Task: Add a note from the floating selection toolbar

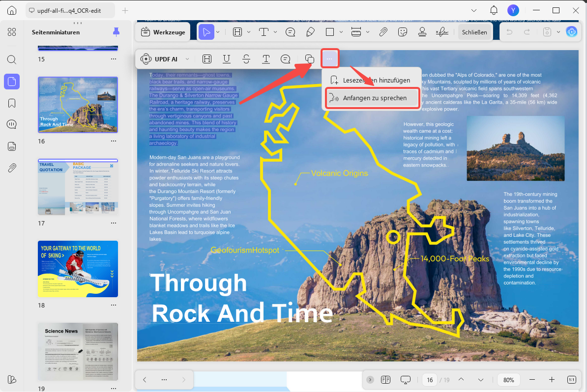Action: click(286, 59)
